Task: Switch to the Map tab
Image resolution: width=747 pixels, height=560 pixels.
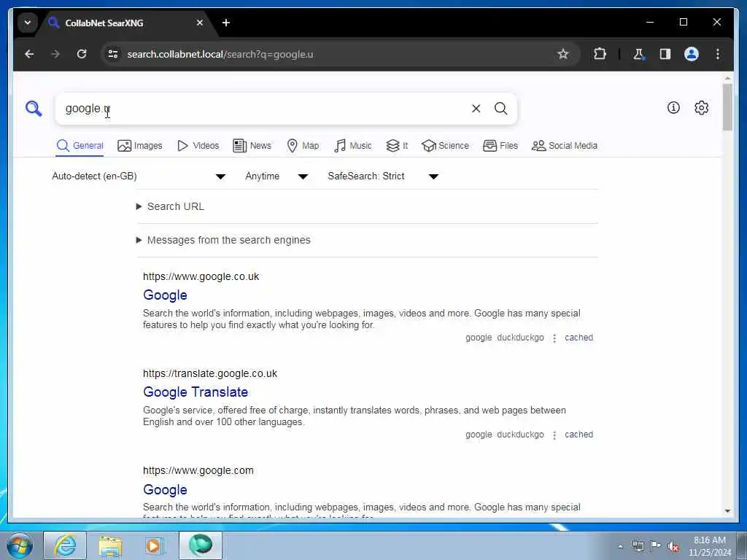Action: click(x=303, y=146)
